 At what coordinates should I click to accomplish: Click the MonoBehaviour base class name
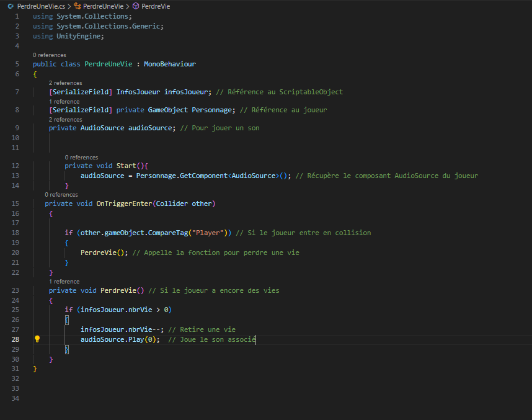tap(172, 64)
